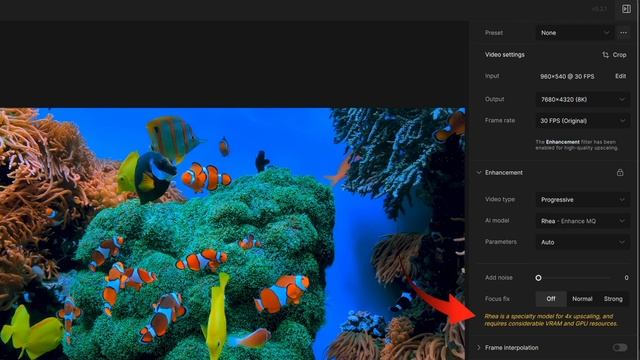
Task: Click the Crop button
Action: click(x=614, y=55)
